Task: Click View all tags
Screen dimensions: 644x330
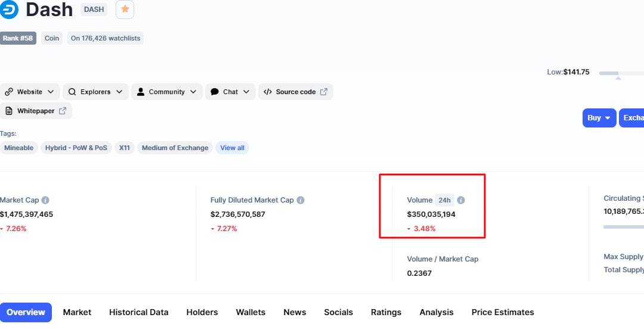Action: [x=232, y=148]
